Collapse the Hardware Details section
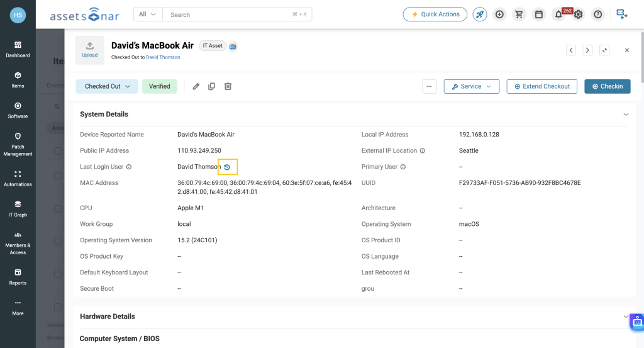644x348 pixels. pos(626,317)
